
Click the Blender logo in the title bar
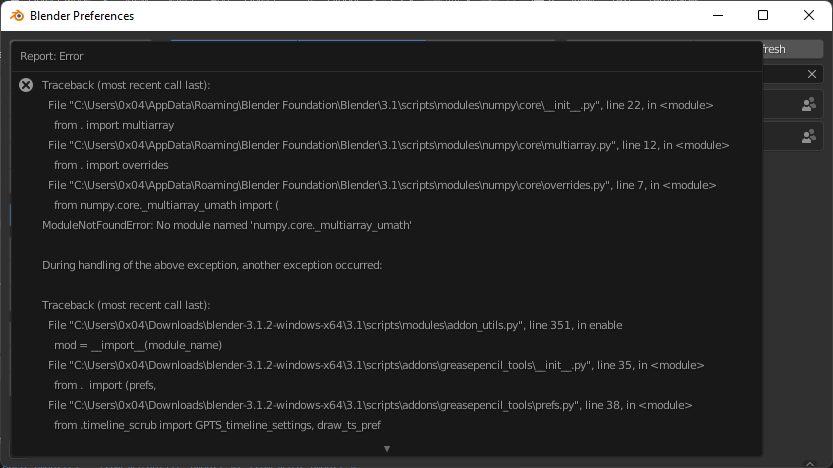pyautogui.click(x=16, y=16)
